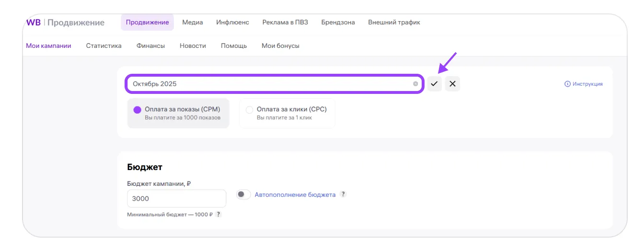The height and width of the screenshot is (251, 644).
Task: Confirm campaign name with checkmark icon
Action: 434,84
